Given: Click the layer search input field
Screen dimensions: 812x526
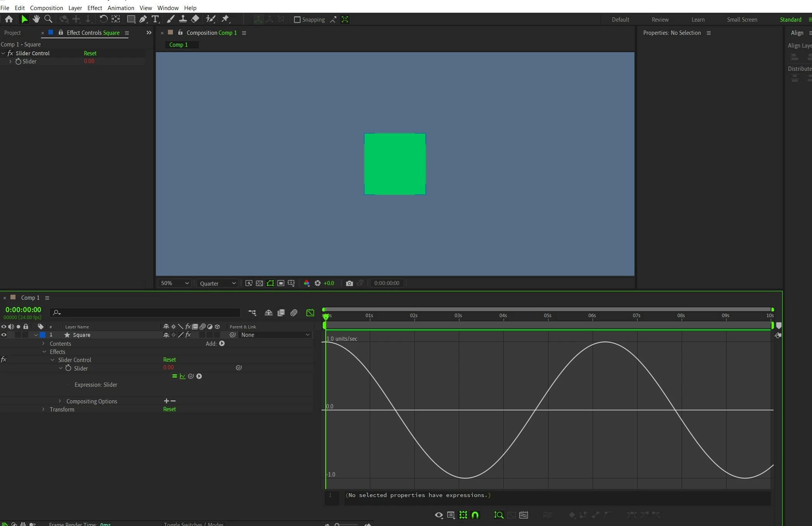Looking at the screenshot, I should (147, 313).
